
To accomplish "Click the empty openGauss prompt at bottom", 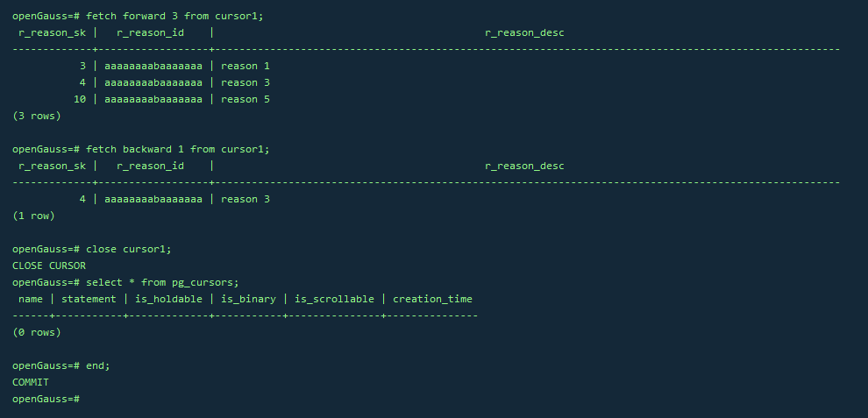I will [x=46, y=399].
